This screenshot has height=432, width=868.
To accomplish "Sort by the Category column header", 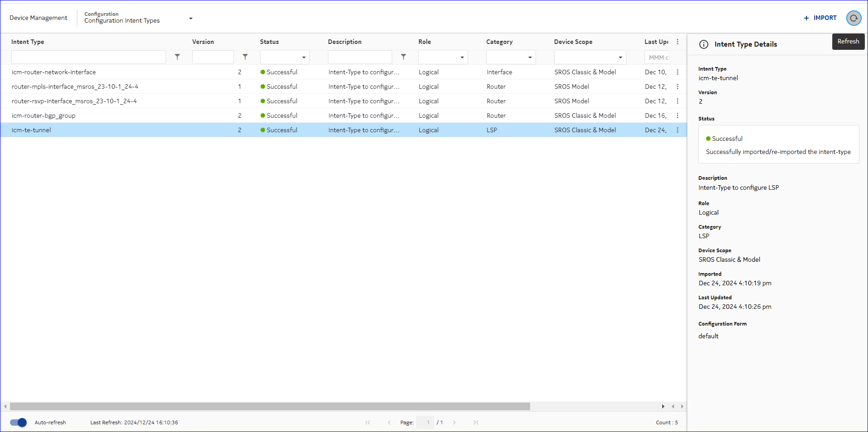I will click(x=499, y=42).
